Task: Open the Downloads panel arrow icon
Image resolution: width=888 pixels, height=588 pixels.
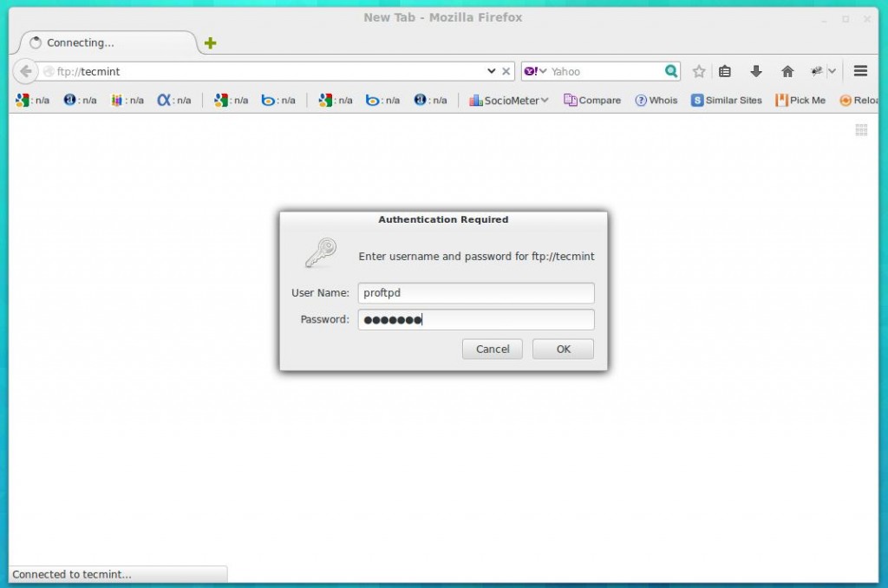Action: pos(756,71)
